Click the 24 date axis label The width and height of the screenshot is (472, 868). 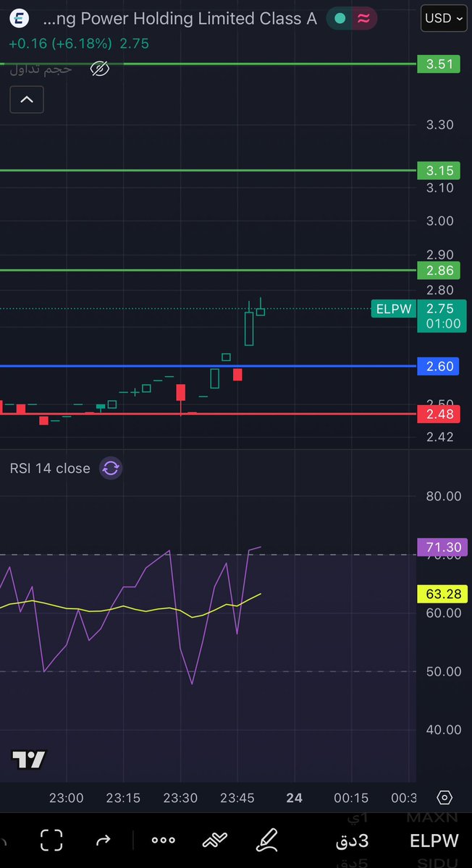coord(294,798)
